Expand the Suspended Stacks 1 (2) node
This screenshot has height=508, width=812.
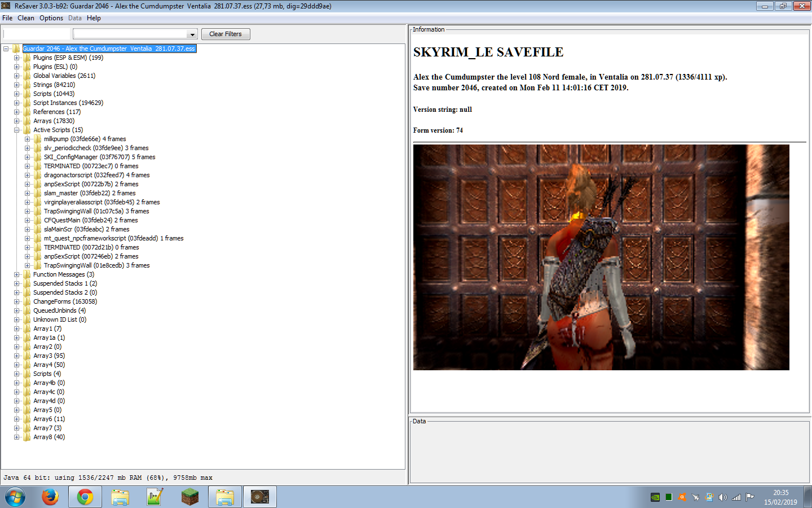[x=16, y=283]
